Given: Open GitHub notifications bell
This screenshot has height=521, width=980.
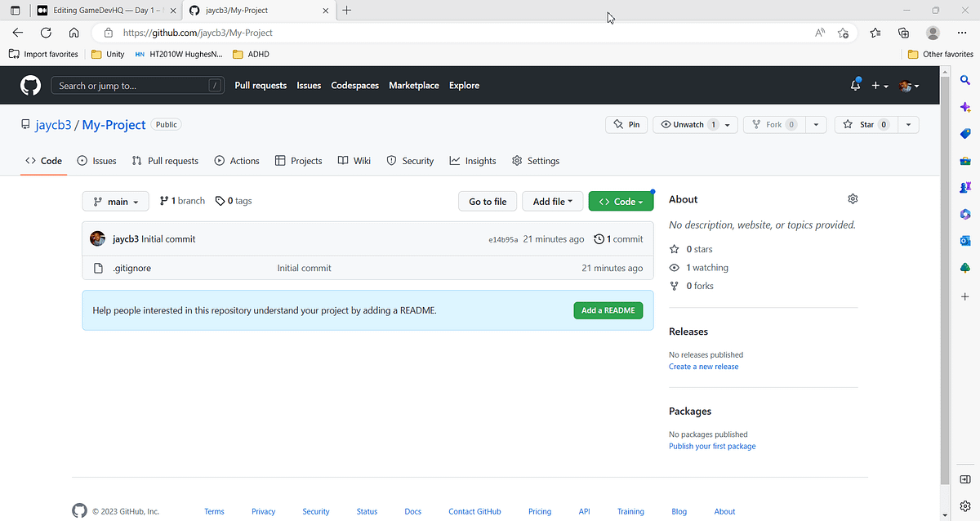Looking at the screenshot, I should click(855, 85).
